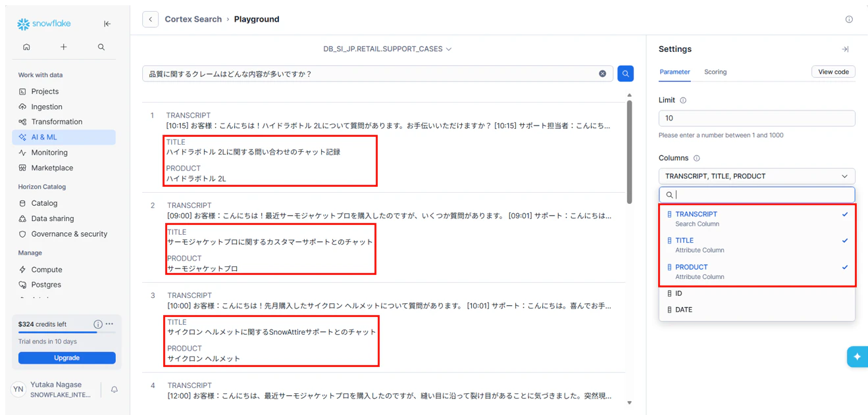Screen dimensions: 868x415
Task: Switch to the Parameter tab
Action: pyautogui.click(x=675, y=72)
